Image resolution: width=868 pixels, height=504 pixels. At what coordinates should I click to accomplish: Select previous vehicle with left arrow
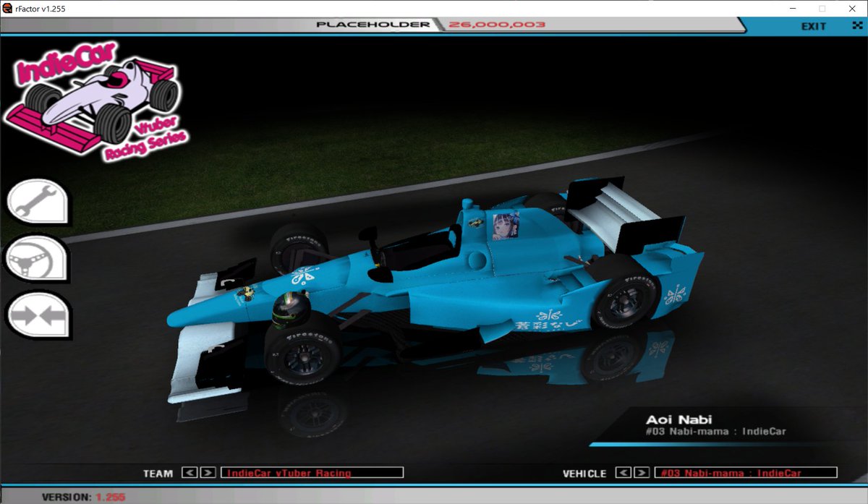pos(623,473)
